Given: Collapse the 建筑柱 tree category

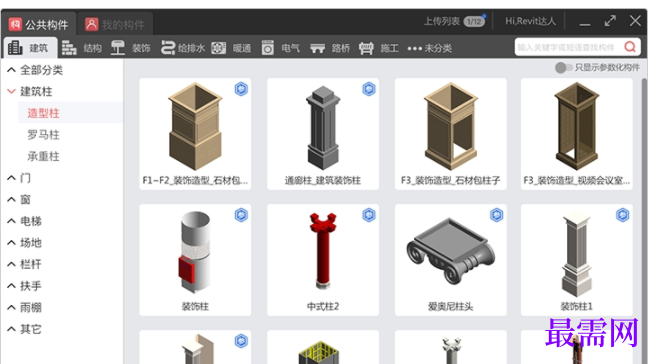Looking at the screenshot, I should click(11, 91).
